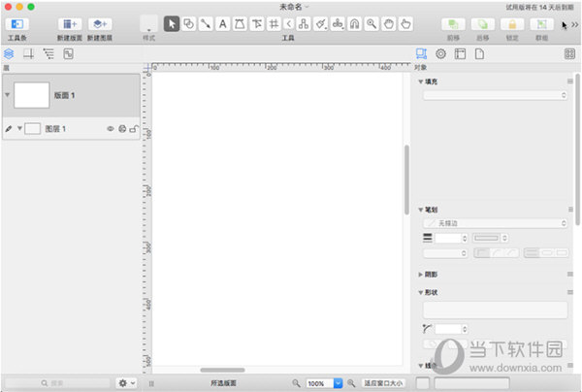The image size is (582, 392).
Task: Click the 新建图层 toolbar icon
Action: (99, 23)
